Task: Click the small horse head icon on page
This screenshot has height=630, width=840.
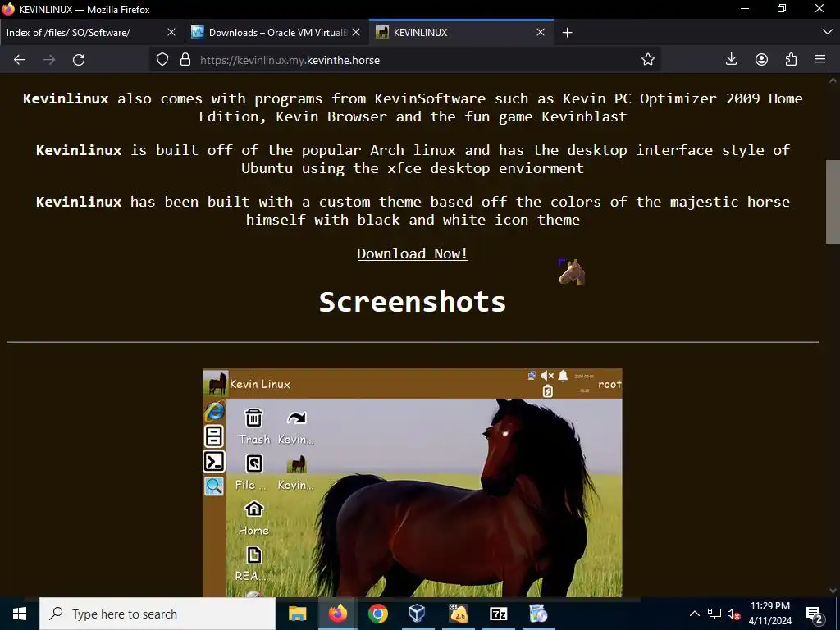Action: 572,272
